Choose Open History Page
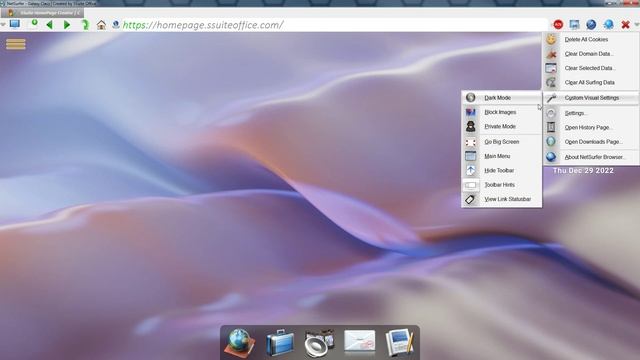 591,127
